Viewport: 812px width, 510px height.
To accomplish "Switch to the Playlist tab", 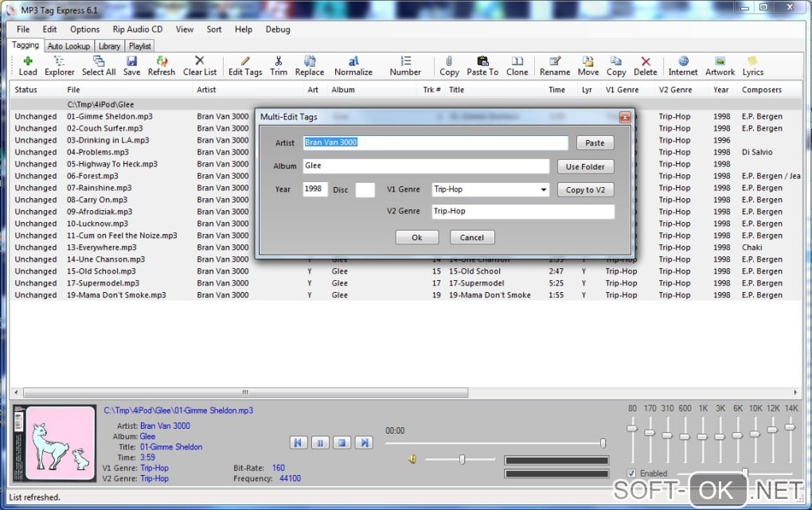I will click(140, 46).
